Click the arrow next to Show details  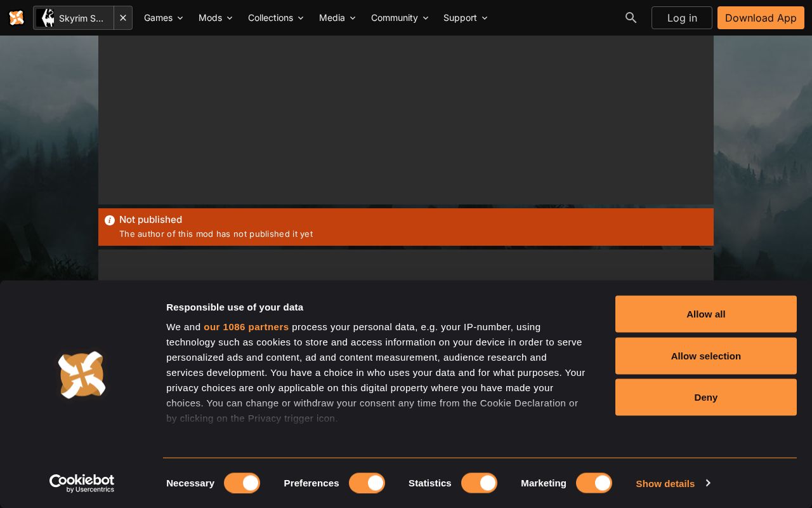[708, 483]
